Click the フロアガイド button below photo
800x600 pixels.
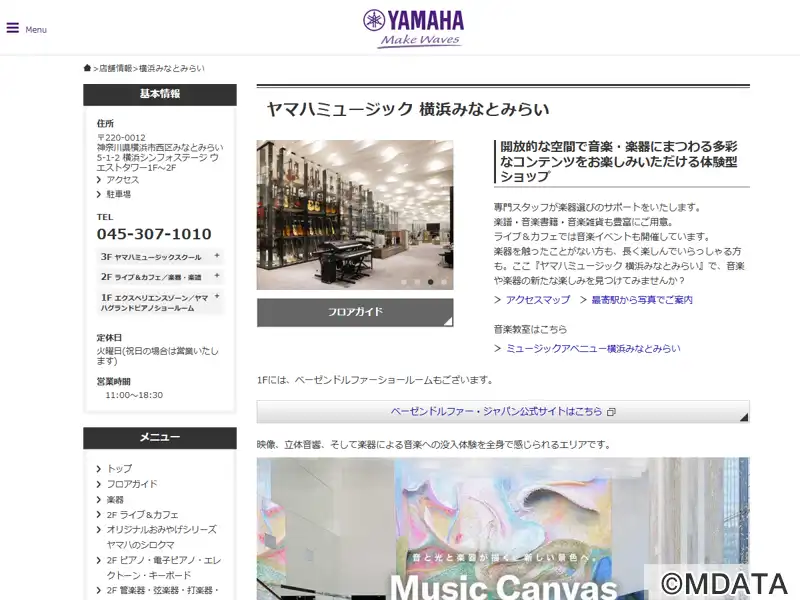pos(355,312)
